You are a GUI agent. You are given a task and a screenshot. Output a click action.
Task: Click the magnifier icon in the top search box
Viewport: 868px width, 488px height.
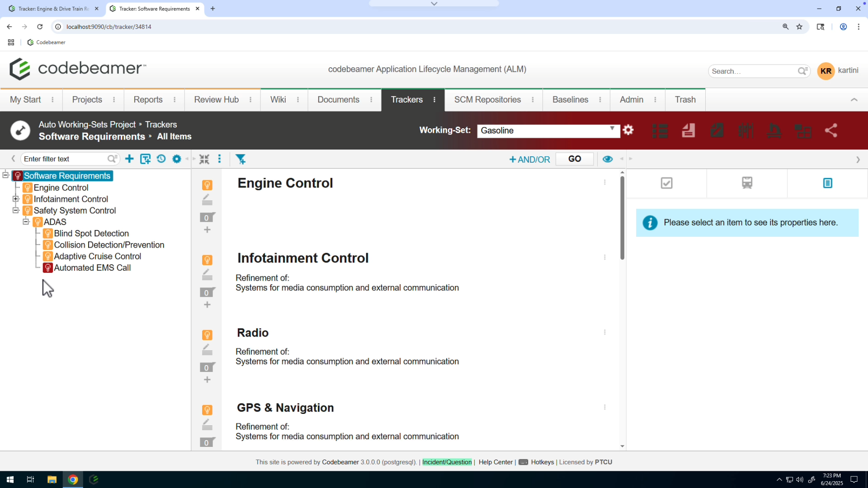802,71
